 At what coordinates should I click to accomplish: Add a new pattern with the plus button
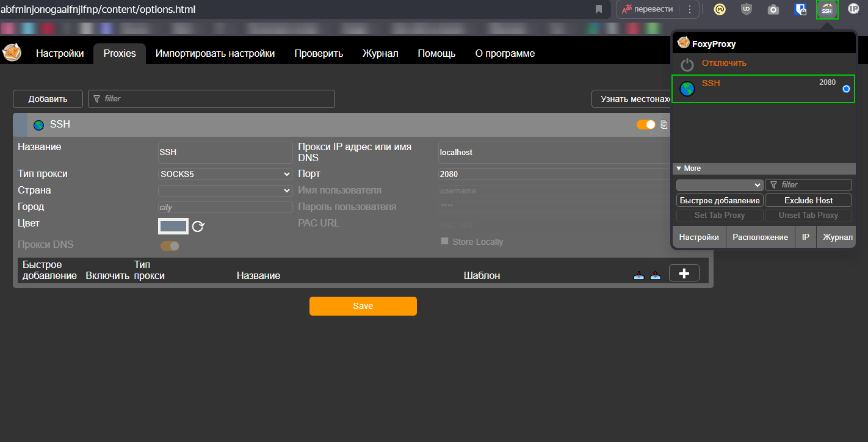click(684, 273)
